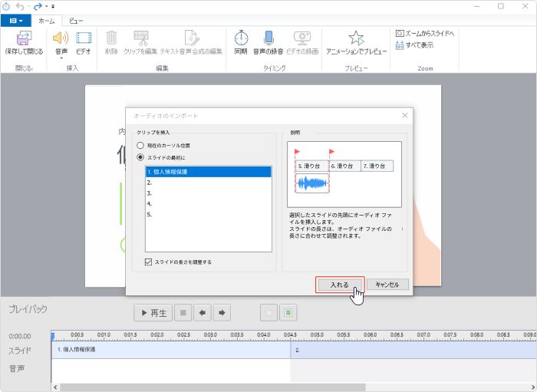
Task: Click the 保存して閉じる icon
Action: coord(24,38)
